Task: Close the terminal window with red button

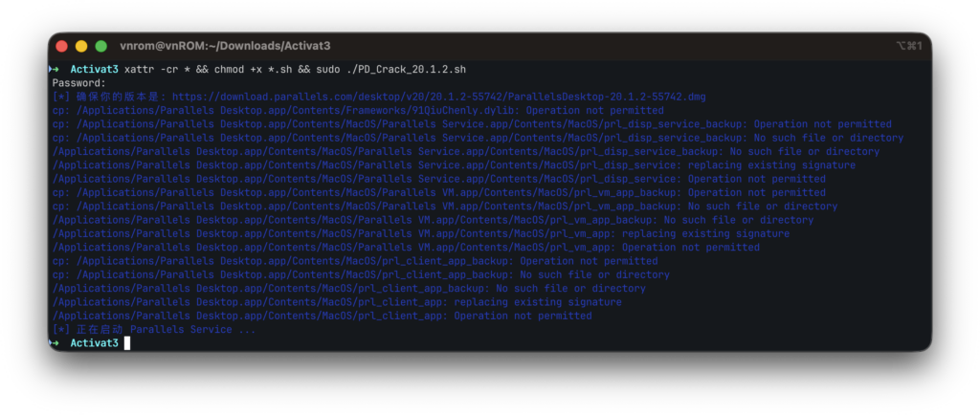Action: (x=62, y=46)
